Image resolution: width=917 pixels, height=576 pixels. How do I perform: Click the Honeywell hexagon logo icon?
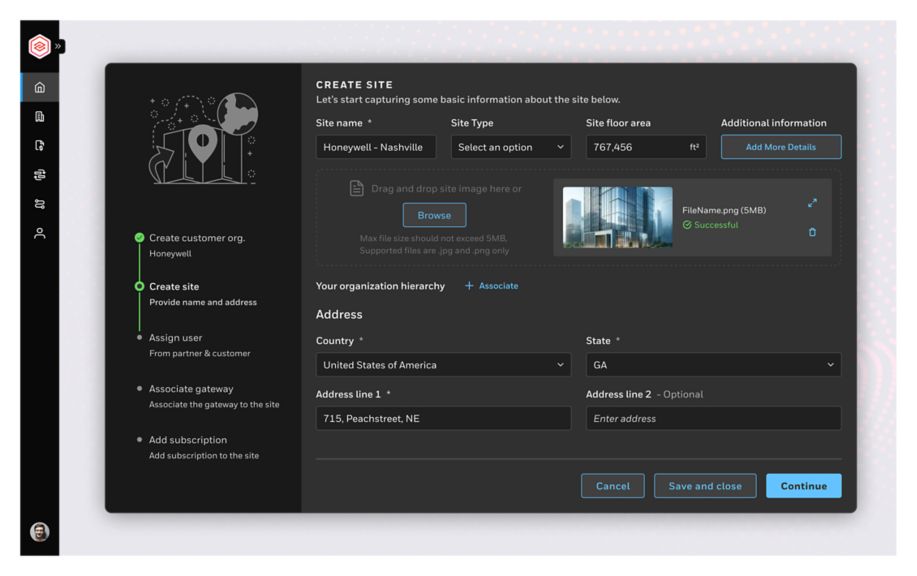point(40,46)
